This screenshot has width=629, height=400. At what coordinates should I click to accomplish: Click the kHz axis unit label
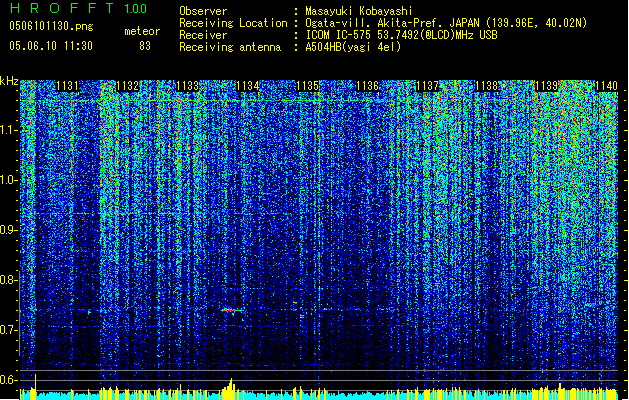[x=9, y=81]
